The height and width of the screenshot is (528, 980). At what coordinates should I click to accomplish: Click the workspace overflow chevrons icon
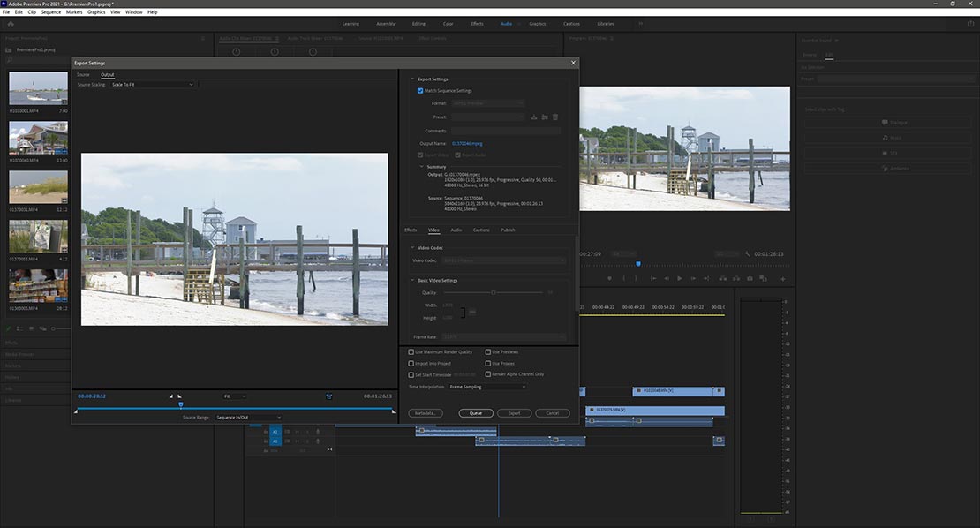coord(640,24)
